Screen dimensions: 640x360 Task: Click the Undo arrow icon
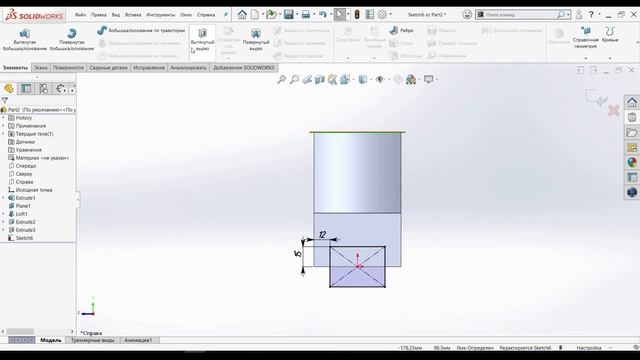[x=322, y=15]
